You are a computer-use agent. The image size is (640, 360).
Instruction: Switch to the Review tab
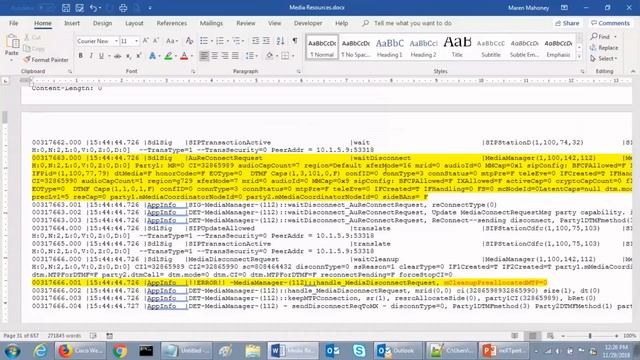pos(245,23)
